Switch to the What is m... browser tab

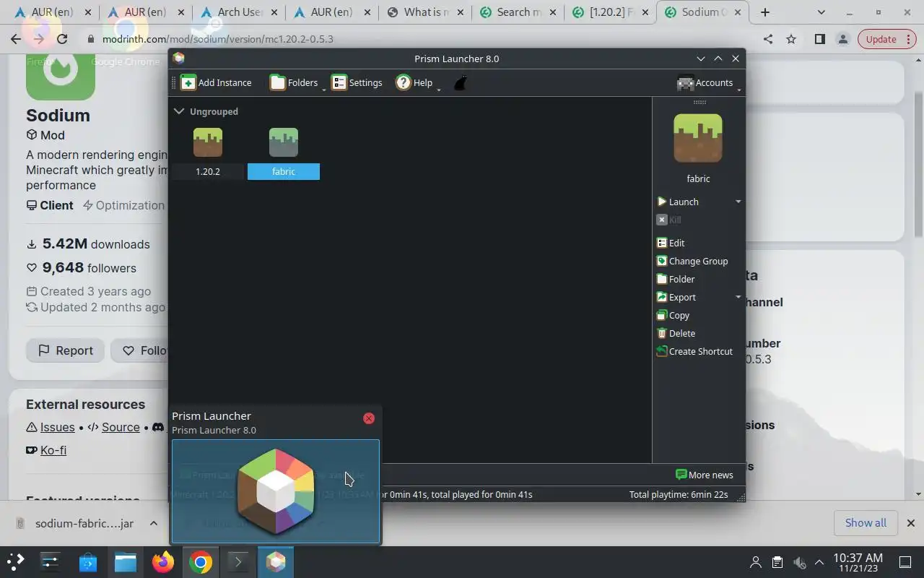[x=425, y=12]
